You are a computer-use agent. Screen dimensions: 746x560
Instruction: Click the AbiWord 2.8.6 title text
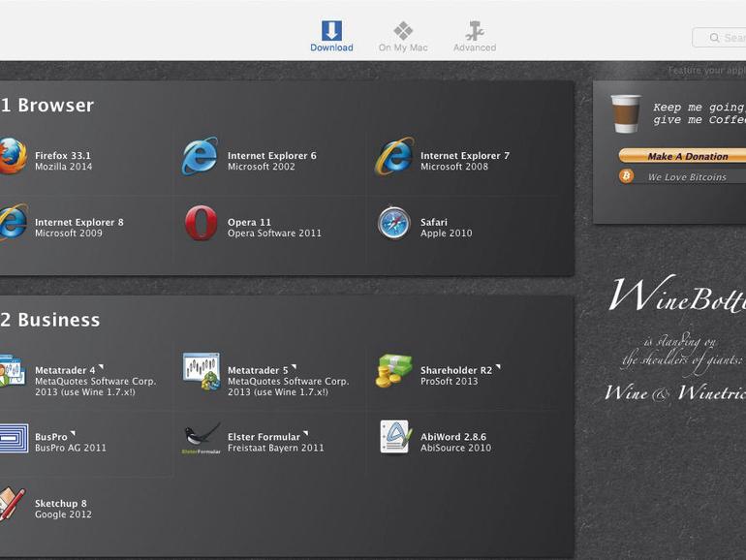coord(453,437)
